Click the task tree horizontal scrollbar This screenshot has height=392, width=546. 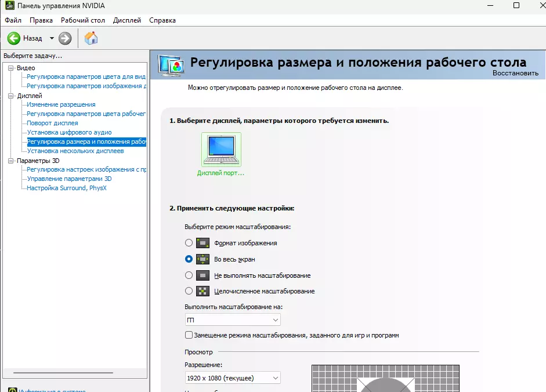[63, 373]
